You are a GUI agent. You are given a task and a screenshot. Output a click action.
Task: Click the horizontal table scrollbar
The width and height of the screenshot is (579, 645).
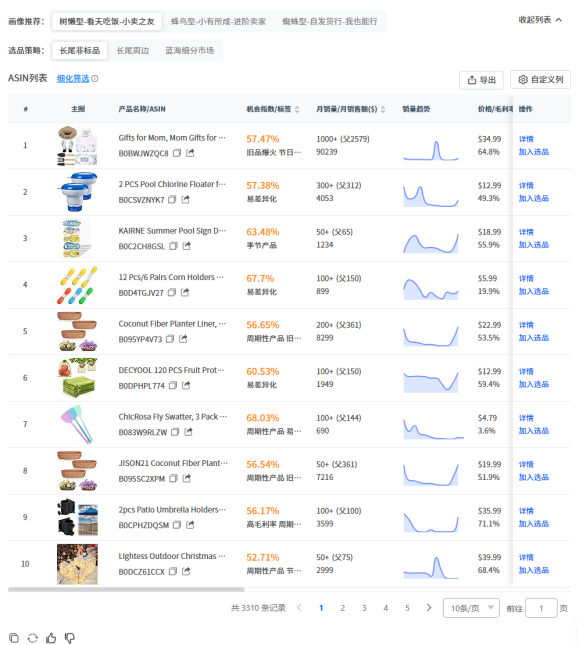point(126,589)
